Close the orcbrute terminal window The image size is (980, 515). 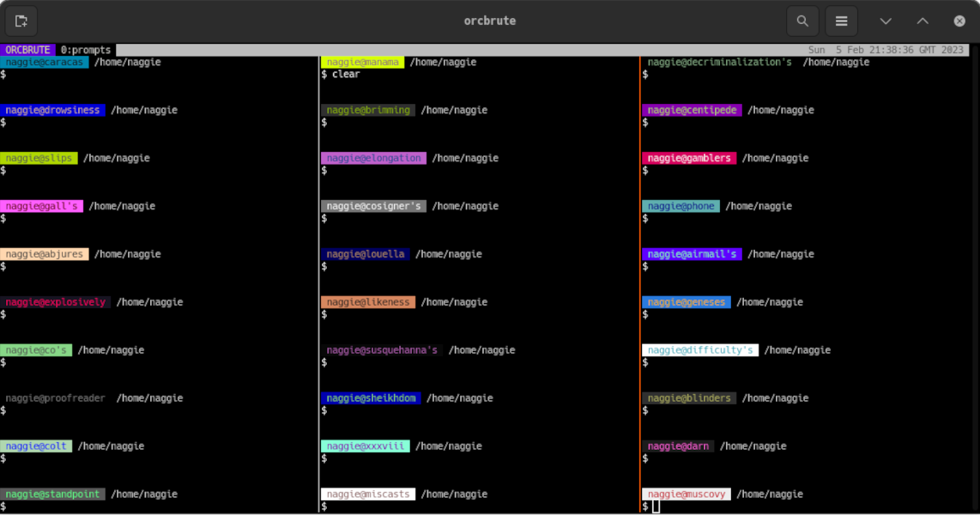click(959, 21)
